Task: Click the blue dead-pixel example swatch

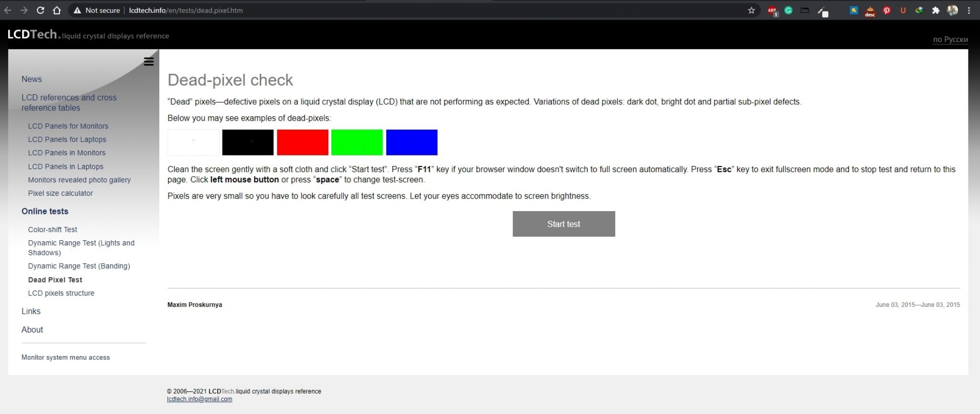Action: click(x=412, y=142)
